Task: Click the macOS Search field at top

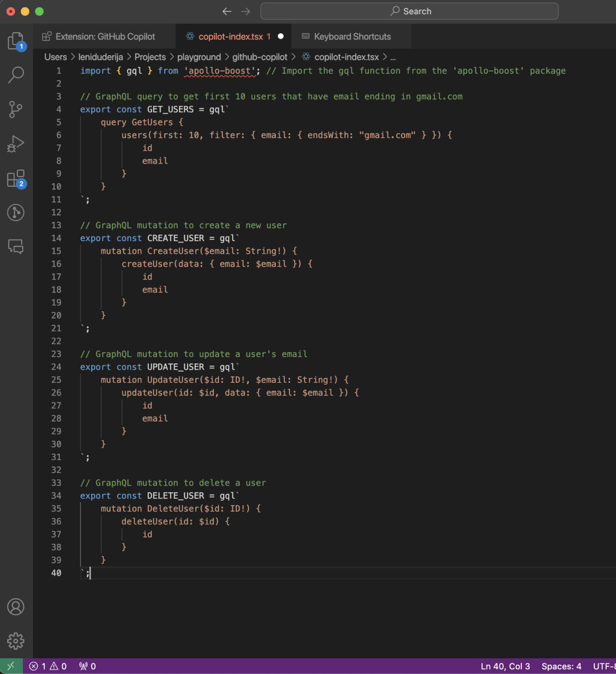Action: [410, 11]
